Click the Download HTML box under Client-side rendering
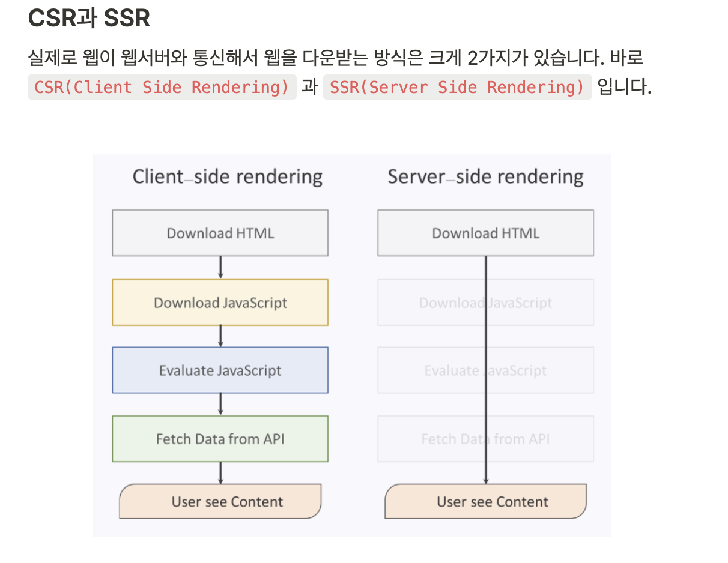The width and height of the screenshot is (728, 563). (x=220, y=233)
